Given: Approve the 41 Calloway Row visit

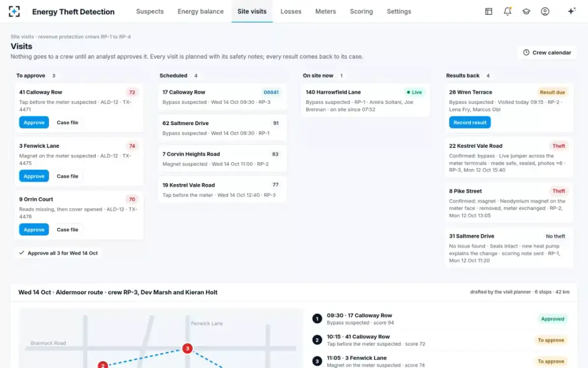Looking at the screenshot, I should pos(34,123).
